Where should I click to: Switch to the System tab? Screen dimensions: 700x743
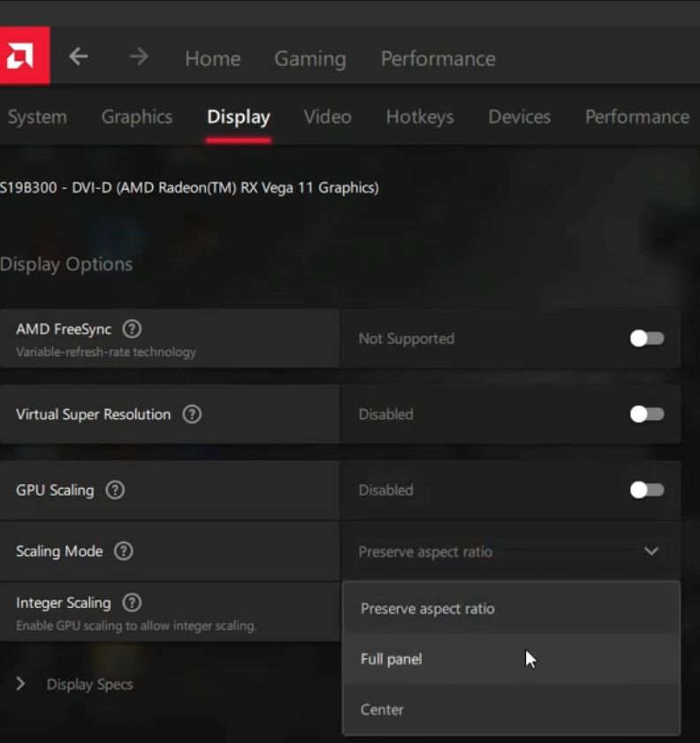click(37, 117)
